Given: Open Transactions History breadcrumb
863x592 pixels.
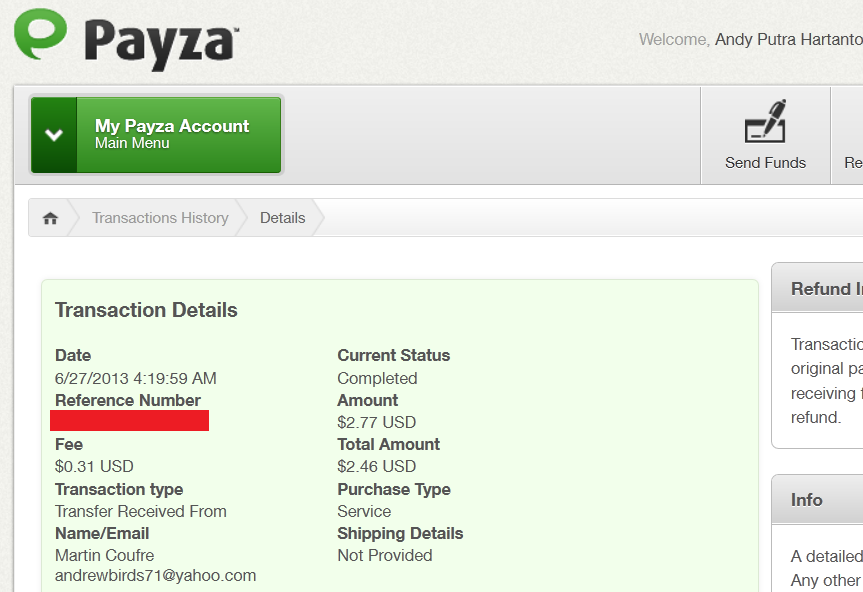Looking at the screenshot, I should (160, 218).
